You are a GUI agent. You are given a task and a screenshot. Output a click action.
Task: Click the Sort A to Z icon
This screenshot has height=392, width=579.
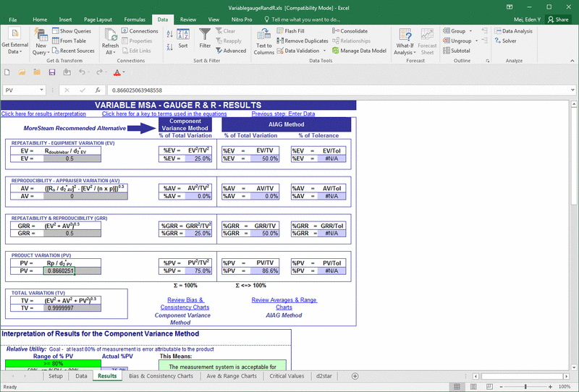(169, 34)
